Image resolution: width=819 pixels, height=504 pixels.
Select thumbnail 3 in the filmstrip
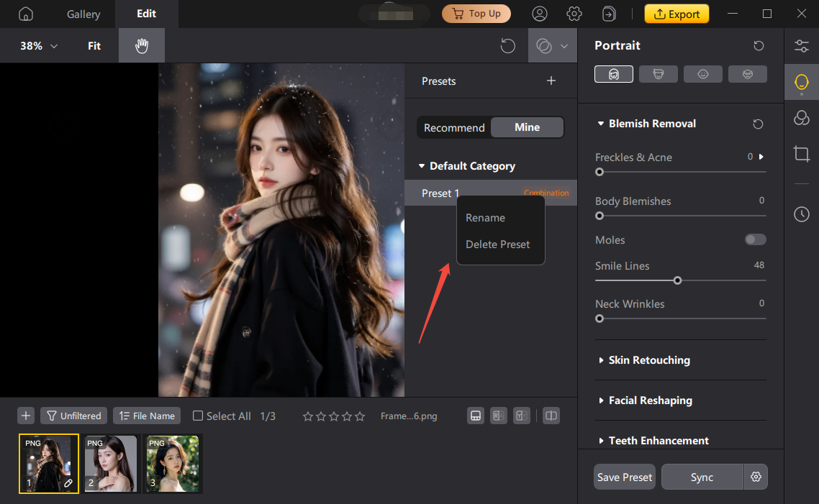click(x=173, y=464)
